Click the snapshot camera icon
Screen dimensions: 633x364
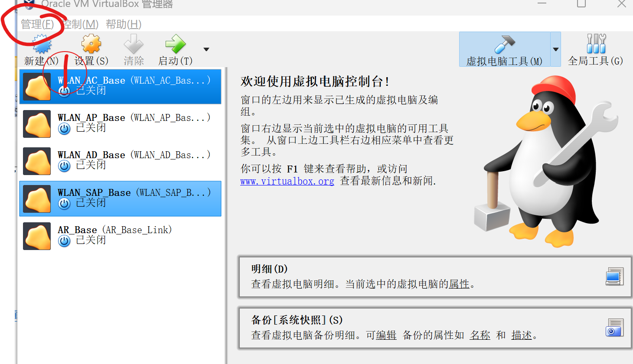614,328
